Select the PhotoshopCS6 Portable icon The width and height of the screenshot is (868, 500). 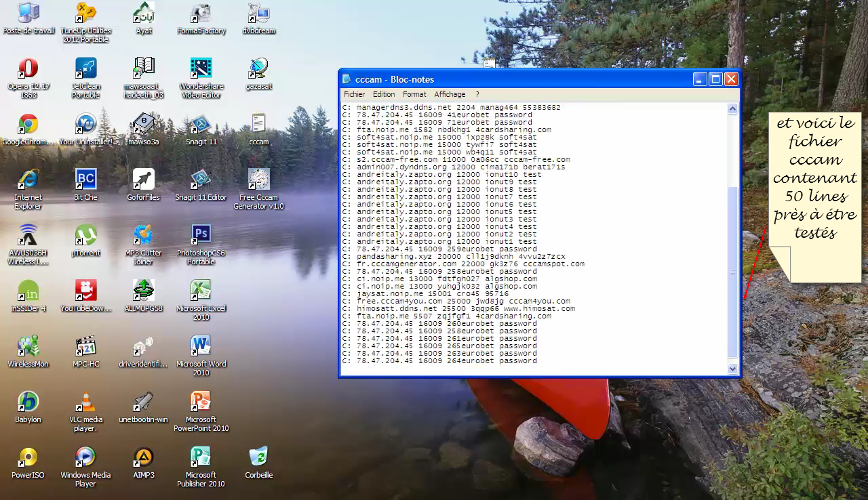click(201, 236)
